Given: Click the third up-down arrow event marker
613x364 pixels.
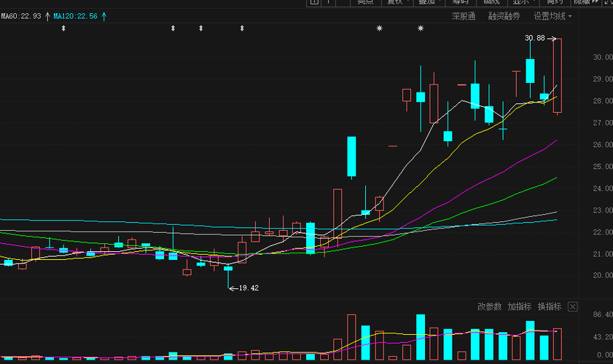Looking at the screenshot, I should click(x=200, y=28).
